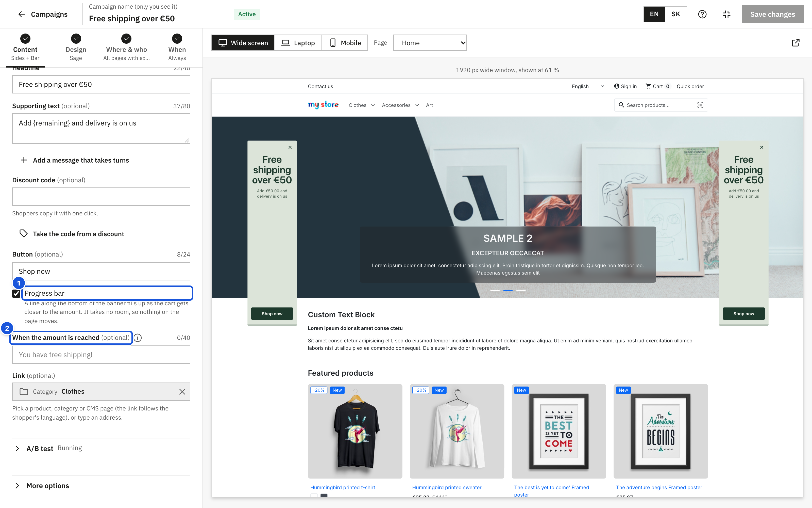Click the active middle carousel indicator
812x508 pixels.
[508, 290]
